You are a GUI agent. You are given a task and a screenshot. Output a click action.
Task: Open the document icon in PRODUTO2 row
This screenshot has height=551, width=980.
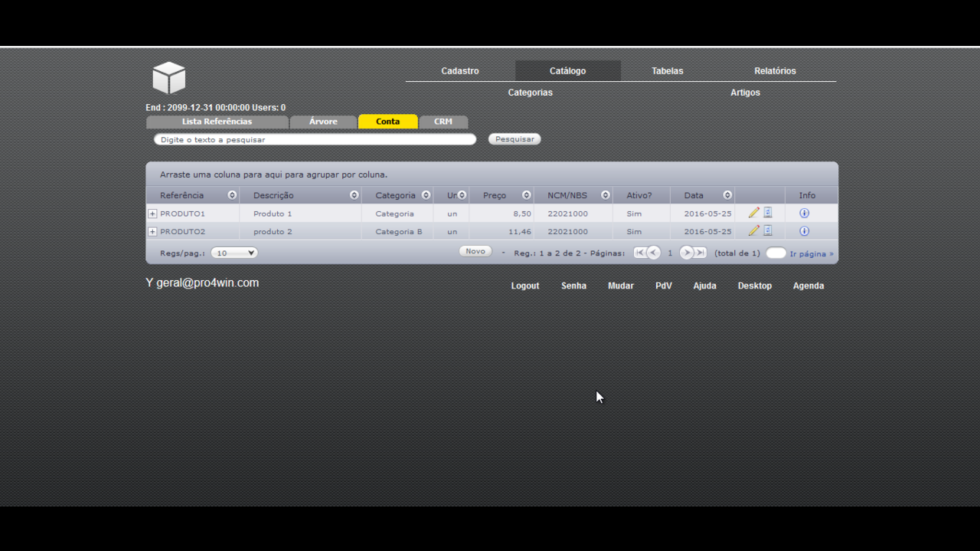click(768, 230)
